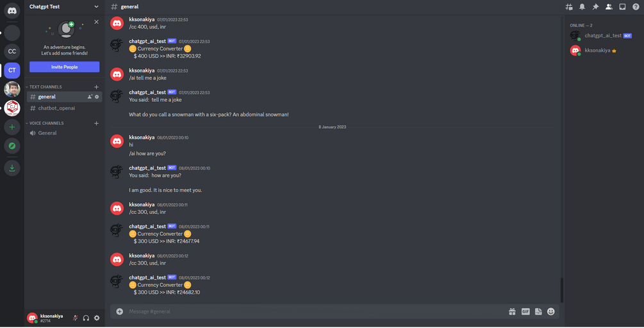Open the emoji picker
Screen dimensions: 644x328
tap(551, 311)
